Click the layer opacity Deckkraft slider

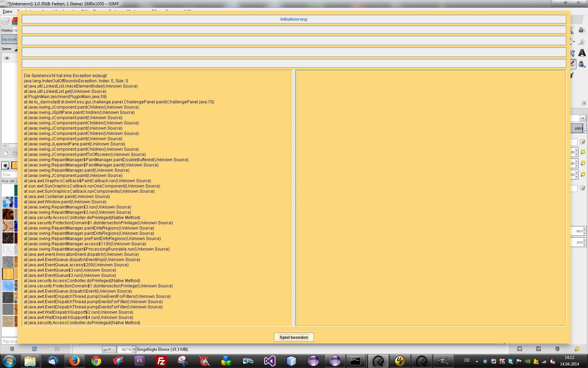[x=9, y=39]
